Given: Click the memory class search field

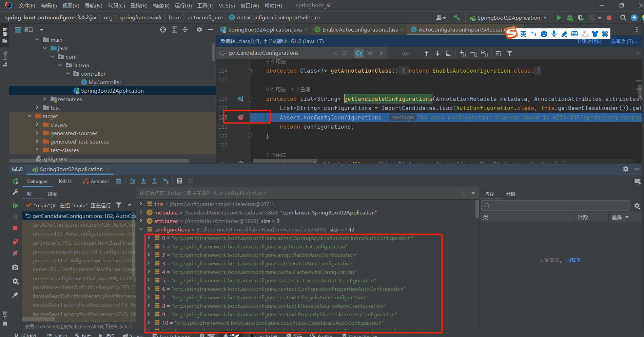Looking at the screenshot, I should click(x=555, y=205).
